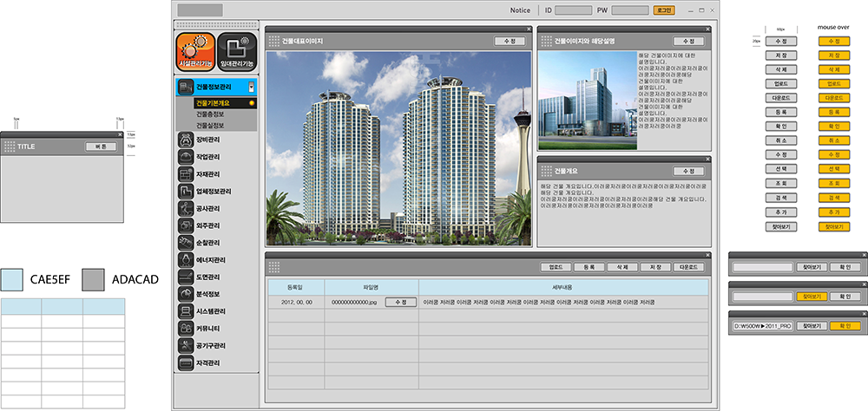Select the 임대관리기능 icon button
Viewport: 868px width, 411px height.
[237, 52]
